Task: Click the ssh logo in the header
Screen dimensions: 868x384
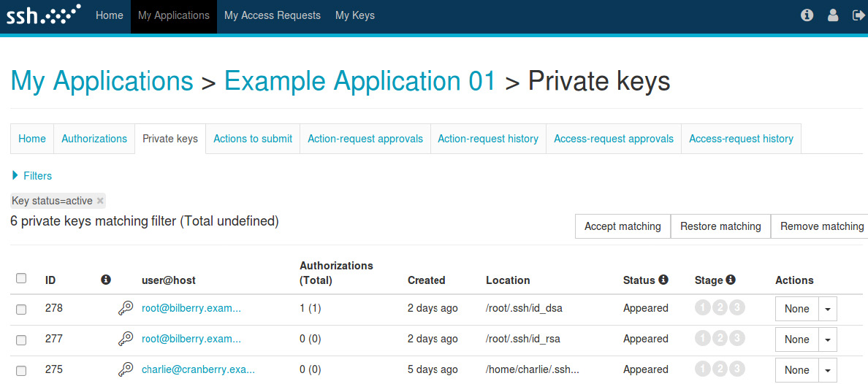Action: [43, 15]
